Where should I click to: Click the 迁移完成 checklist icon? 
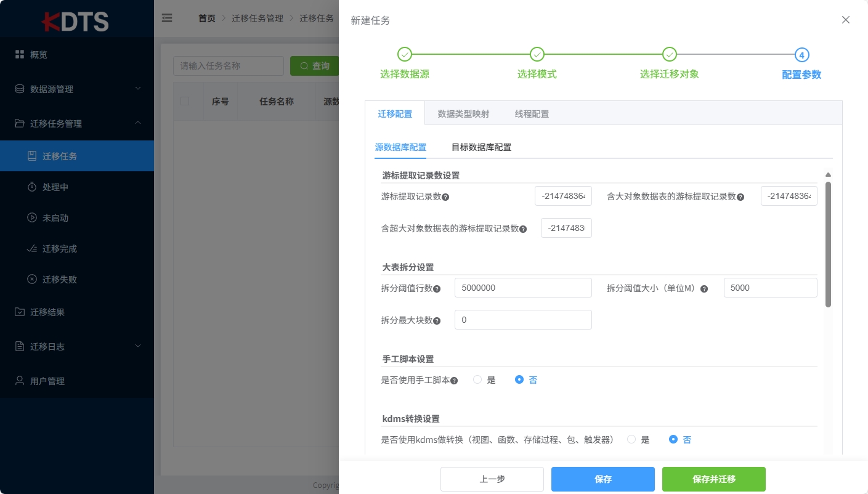(x=32, y=248)
